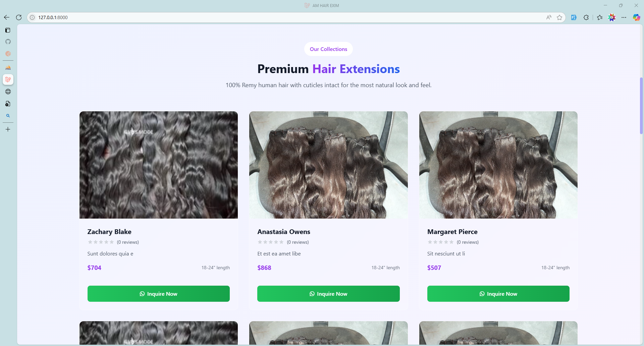The width and height of the screenshot is (644, 346).
Task: Select the active Laravel tab in the sidebar
Action: click(x=8, y=79)
